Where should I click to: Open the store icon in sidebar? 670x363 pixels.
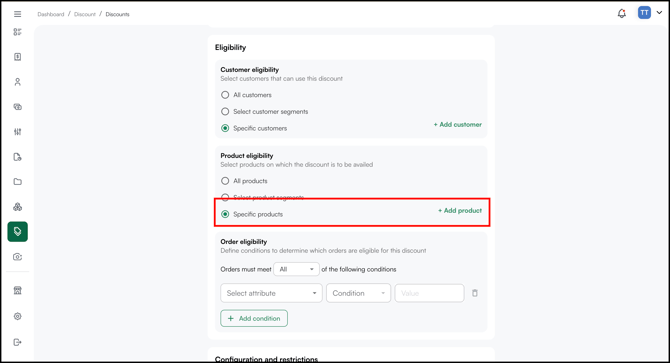[18, 290]
